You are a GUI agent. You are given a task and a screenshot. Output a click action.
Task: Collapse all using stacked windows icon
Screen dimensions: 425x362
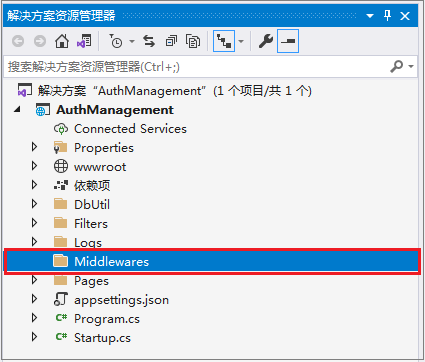(x=171, y=41)
